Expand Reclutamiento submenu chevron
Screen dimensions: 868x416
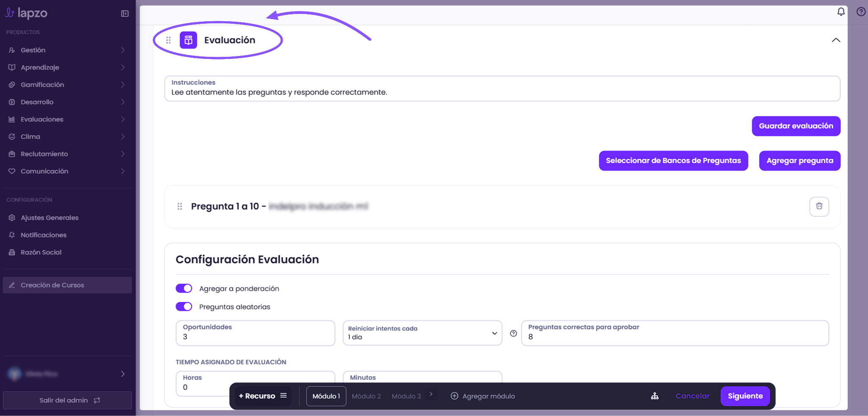coord(122,154)
